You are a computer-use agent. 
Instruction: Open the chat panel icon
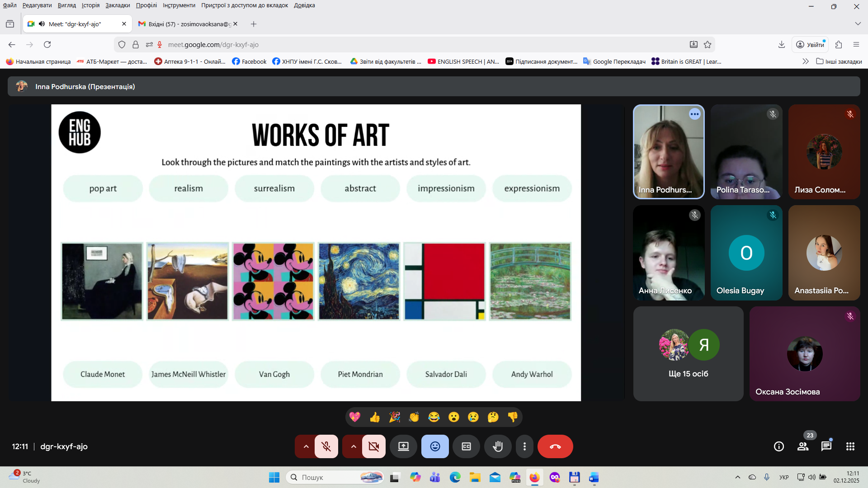pyautogui.click(x=826, y=446)
